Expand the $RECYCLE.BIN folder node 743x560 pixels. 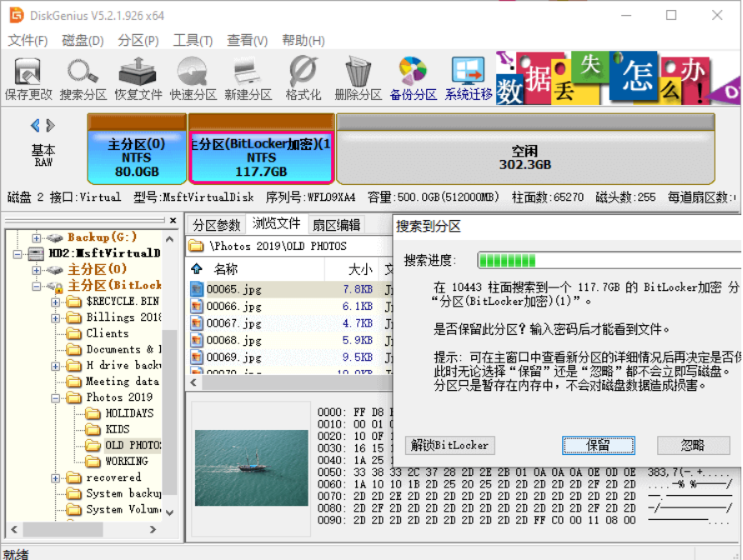55,302
